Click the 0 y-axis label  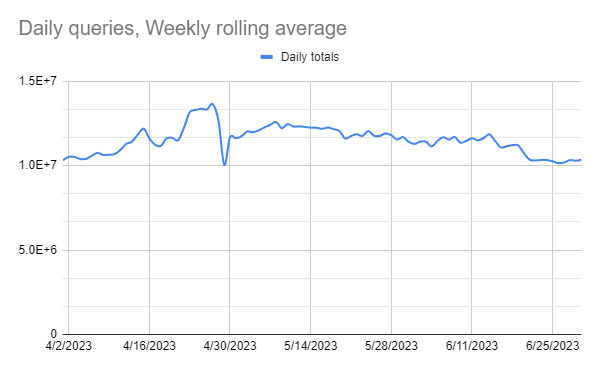(x=53, y=334)
